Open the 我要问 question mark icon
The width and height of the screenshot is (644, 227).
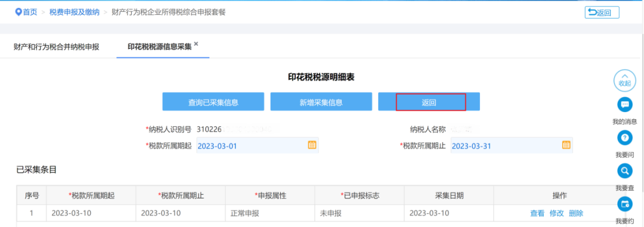625,138
